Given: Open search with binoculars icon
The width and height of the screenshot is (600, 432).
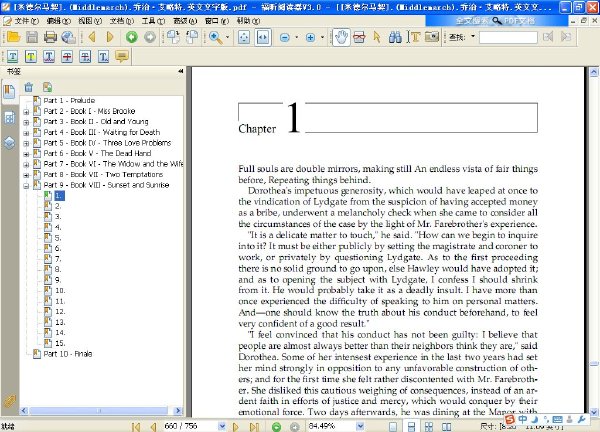Looking at the screenshot, I should (395, 37).
